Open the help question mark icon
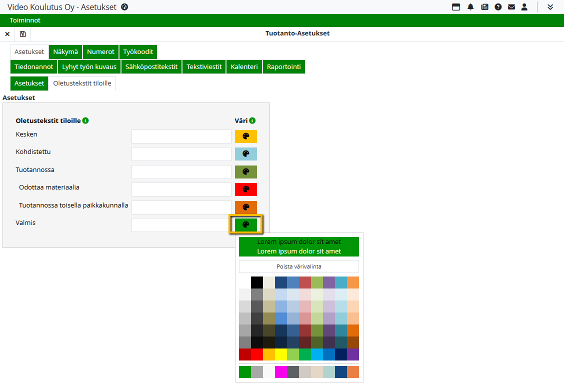 pos(498,7)
